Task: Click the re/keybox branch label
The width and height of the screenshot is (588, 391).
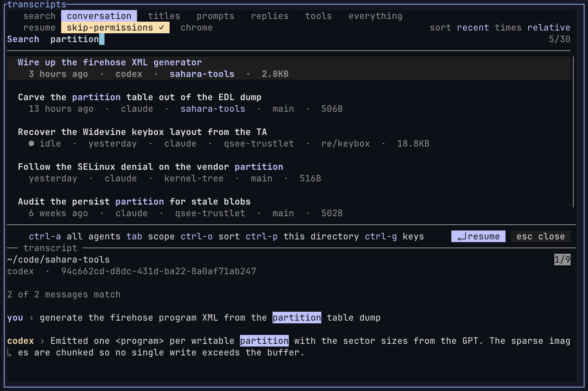Action: (346, 143)
